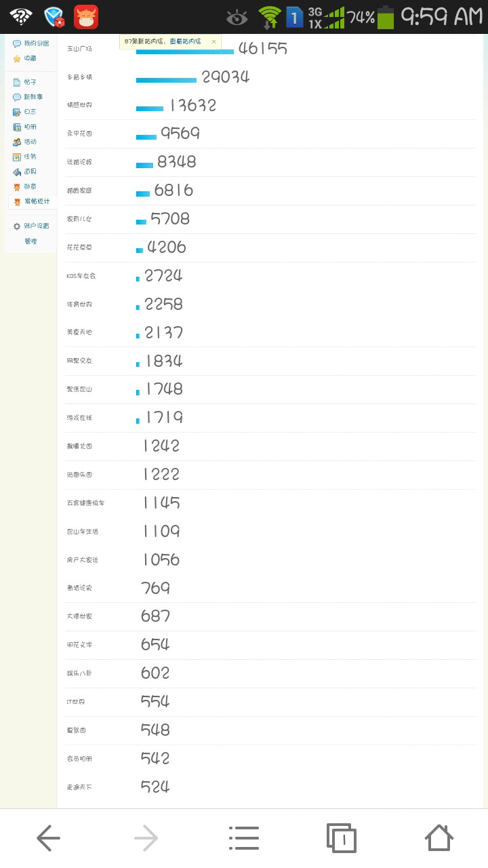Open 活动 activities icon in sidebar
Image resolution: width=488 pixels, height=868 pixels.
tap(17, 142)
